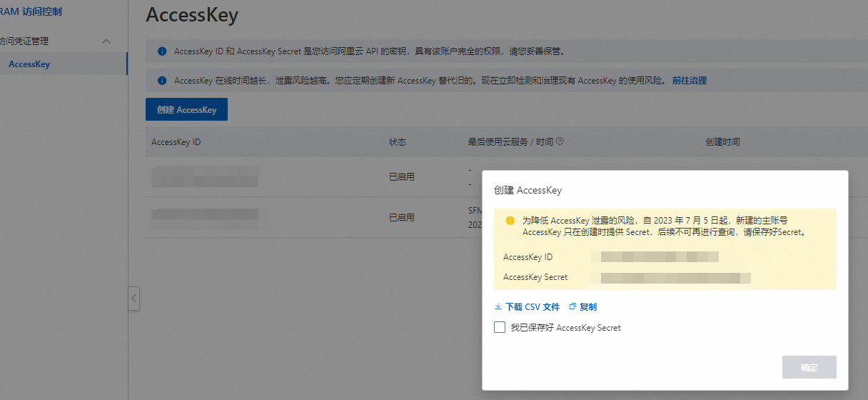Click 复制 link in the dialog
Viewport: 868px width, 400px height.
coord(588,307)
